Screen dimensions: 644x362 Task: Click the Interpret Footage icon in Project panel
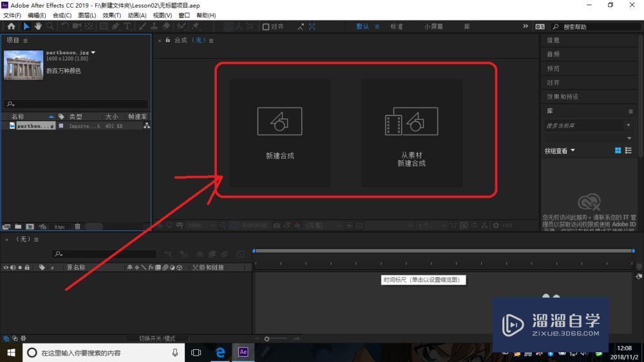tap(6, 226)
